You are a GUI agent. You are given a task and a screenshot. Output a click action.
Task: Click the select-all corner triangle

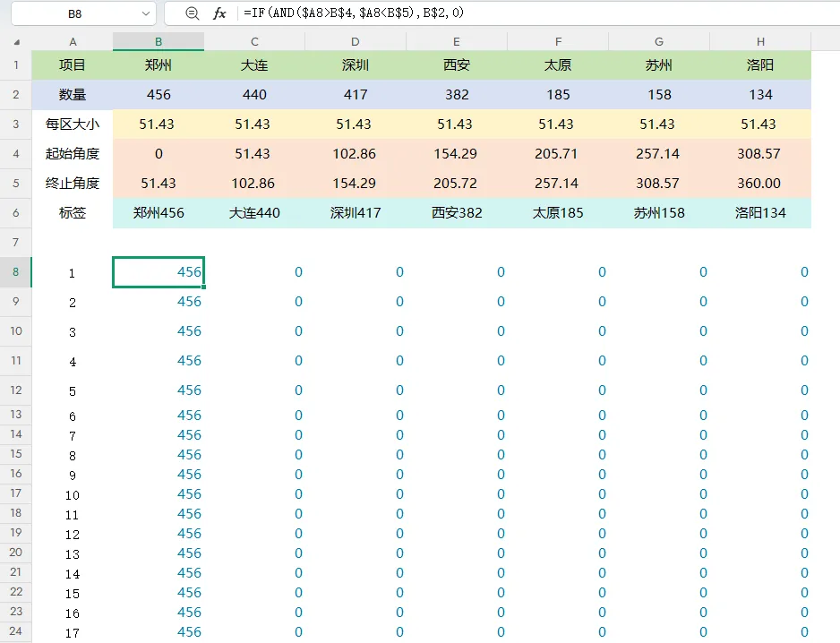(x=17, y=42)
